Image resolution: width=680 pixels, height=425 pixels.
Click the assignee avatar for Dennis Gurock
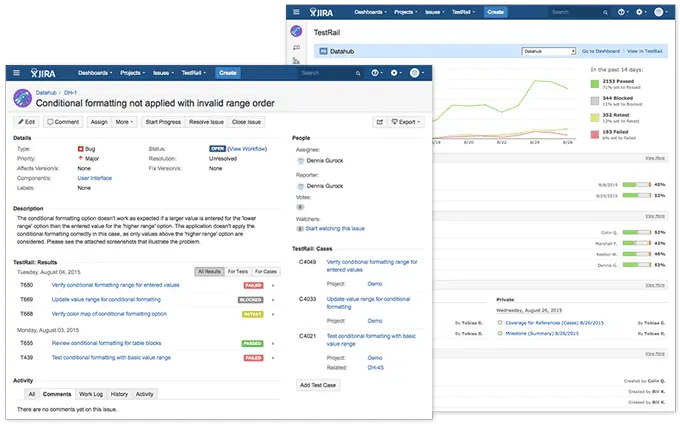300,161
